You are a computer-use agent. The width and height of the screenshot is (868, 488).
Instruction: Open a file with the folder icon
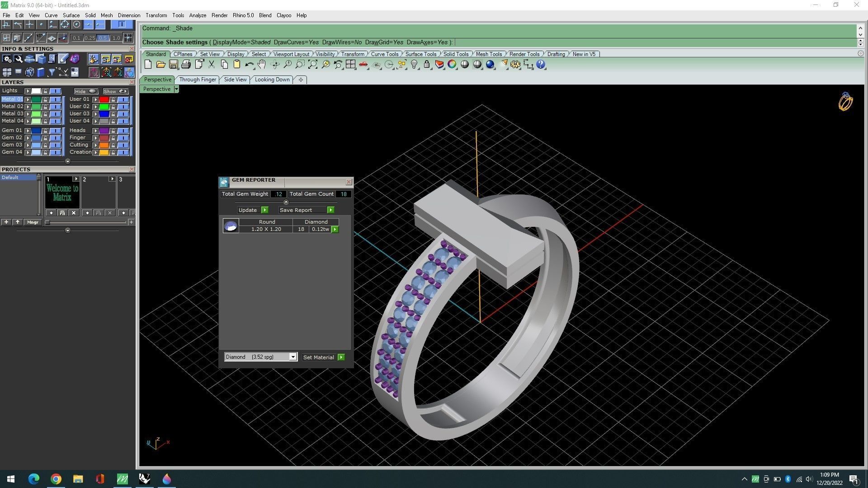point(160,65)
